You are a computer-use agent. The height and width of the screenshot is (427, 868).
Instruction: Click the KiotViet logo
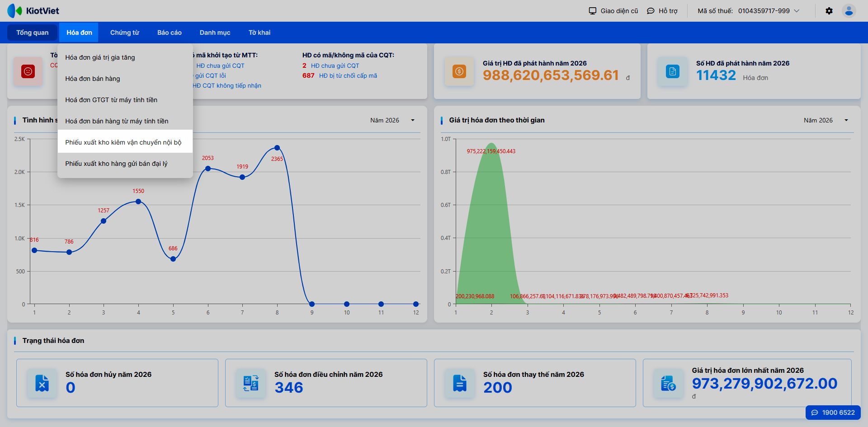33,11
